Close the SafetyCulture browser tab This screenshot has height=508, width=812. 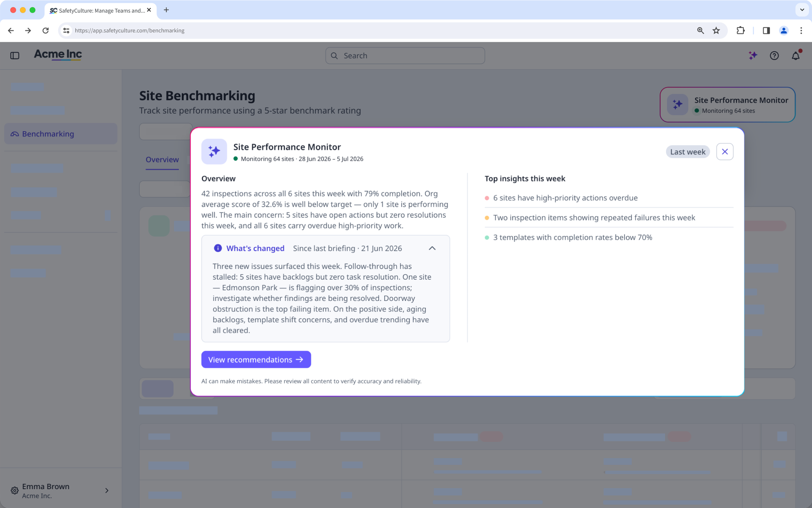coord(149,10)
